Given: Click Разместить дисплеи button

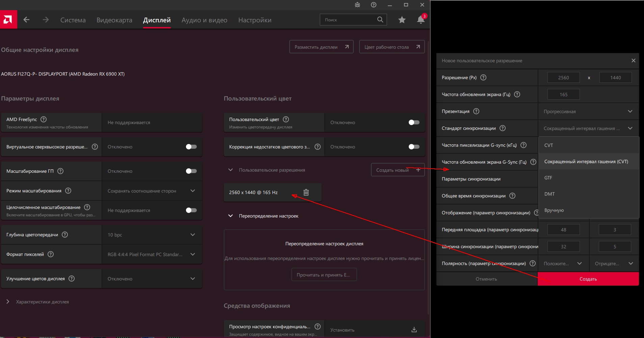Looking at the screenshot, I should click(x=321, y=47).
